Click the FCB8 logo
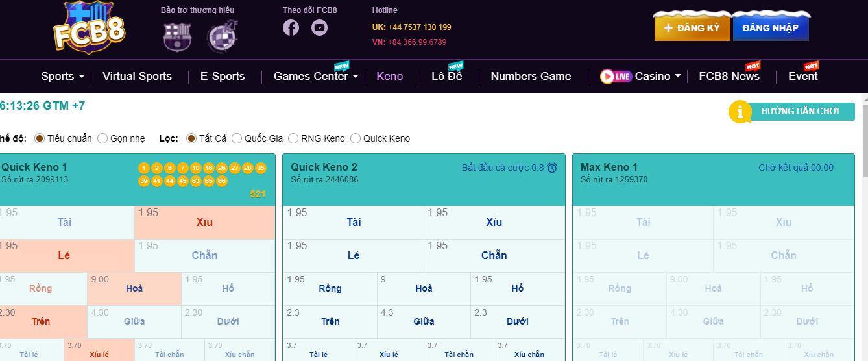This screenshot has height=361, width=868. click(x=89, y=28)
